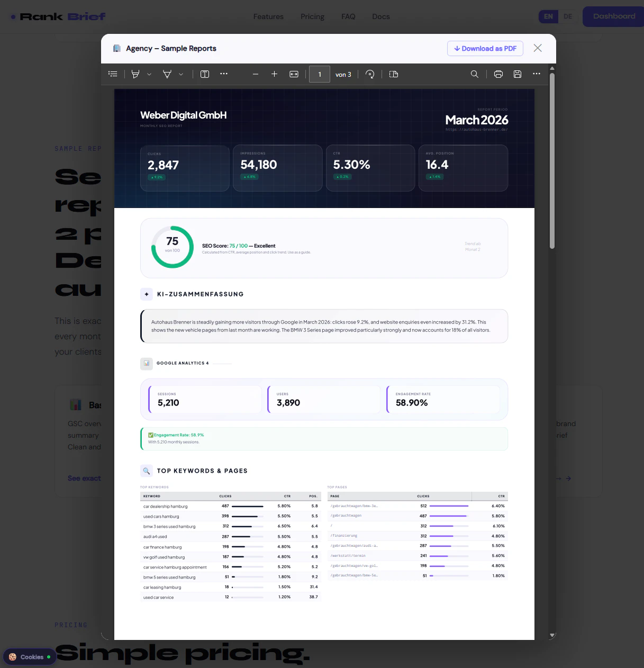Click the SEO score 75 ring gauge
The width and height of the screenshot is (644, 668).
(173, 247)
